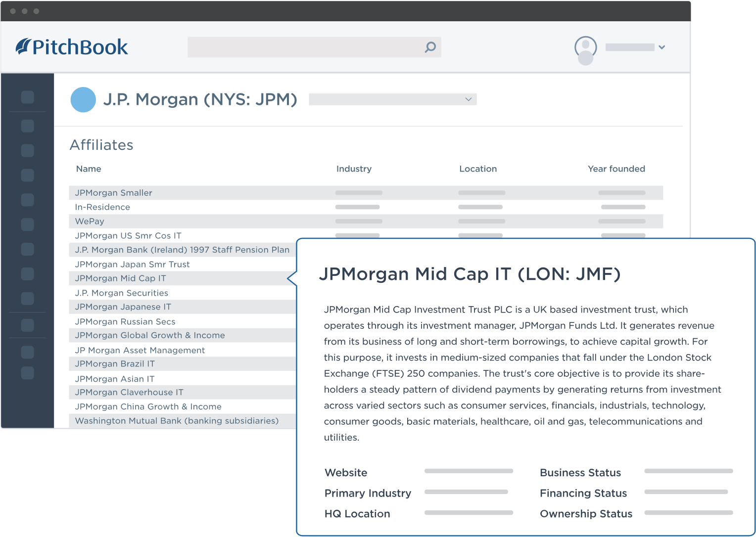Open the In-Residence affiliate row

click(x=366, y=207)
